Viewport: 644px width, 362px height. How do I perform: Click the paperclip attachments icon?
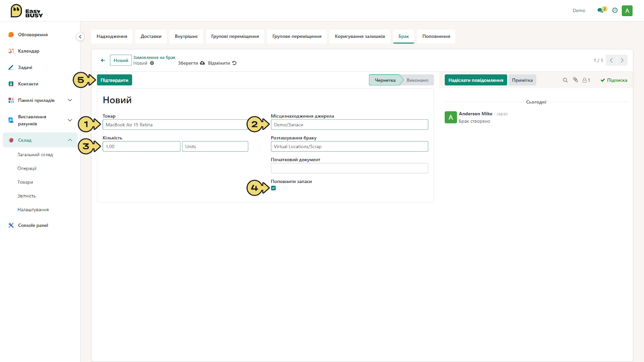[575, 80]
